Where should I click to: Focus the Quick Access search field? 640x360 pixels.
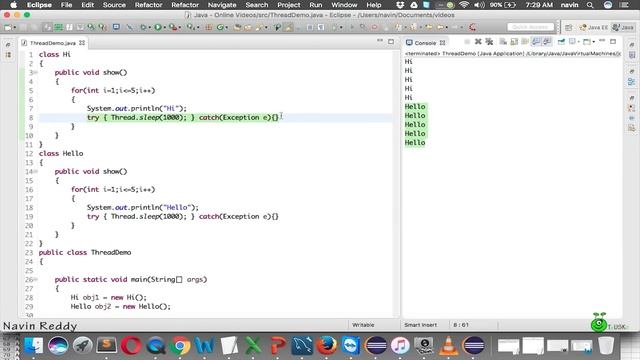coord(530,27)
